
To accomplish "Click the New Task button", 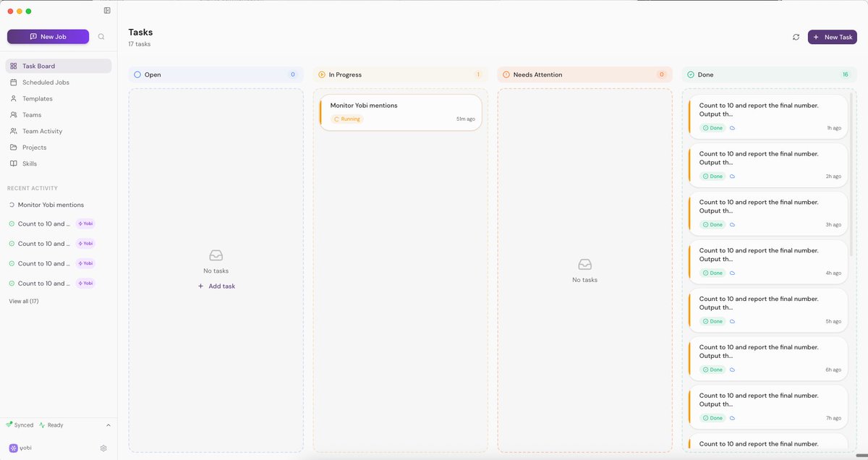I will [833, 37].
